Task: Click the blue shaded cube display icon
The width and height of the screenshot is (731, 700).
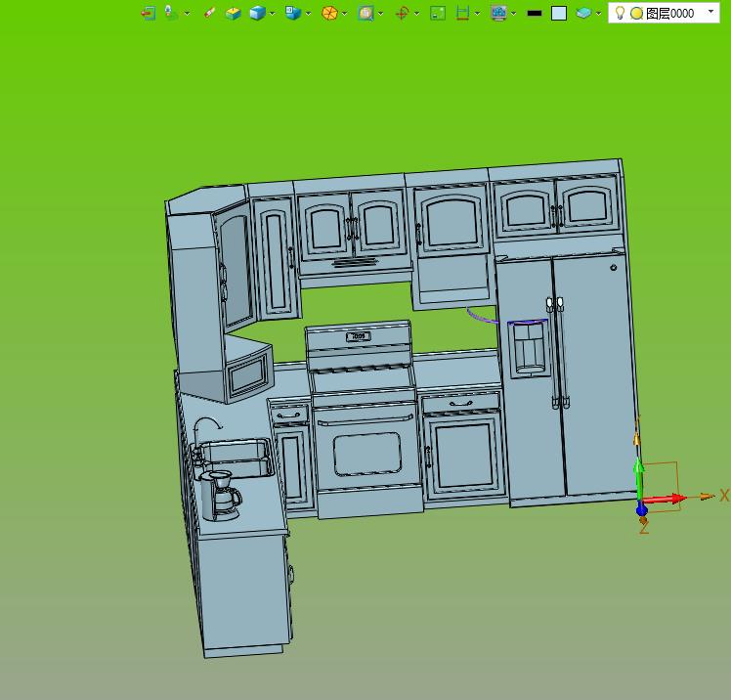Action: pos(257,13)
